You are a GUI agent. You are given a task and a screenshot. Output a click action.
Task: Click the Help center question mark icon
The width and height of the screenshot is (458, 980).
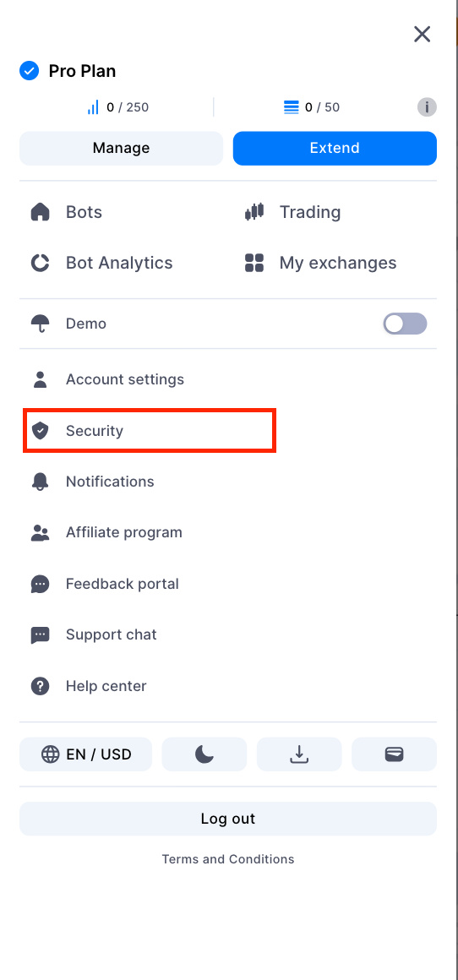[x=40, y=686]
